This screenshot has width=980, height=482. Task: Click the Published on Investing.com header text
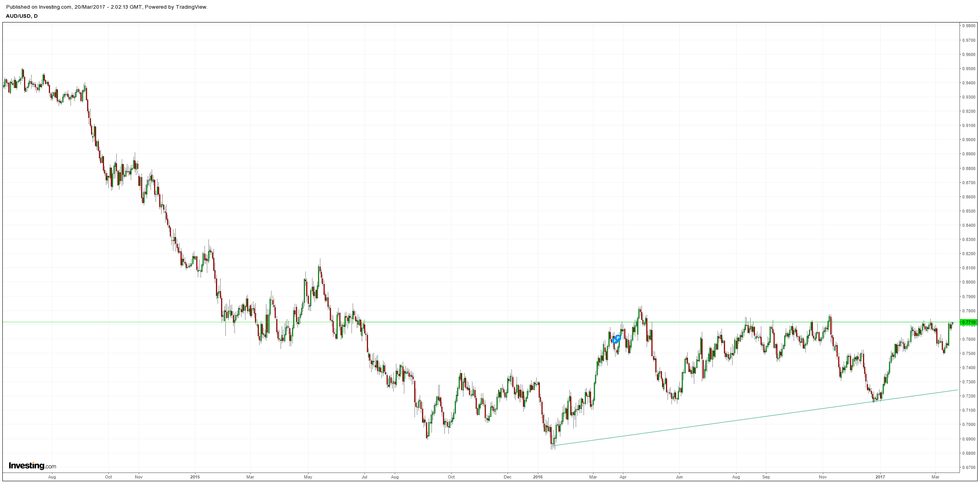pyautogui.click(x=107, y=7)
